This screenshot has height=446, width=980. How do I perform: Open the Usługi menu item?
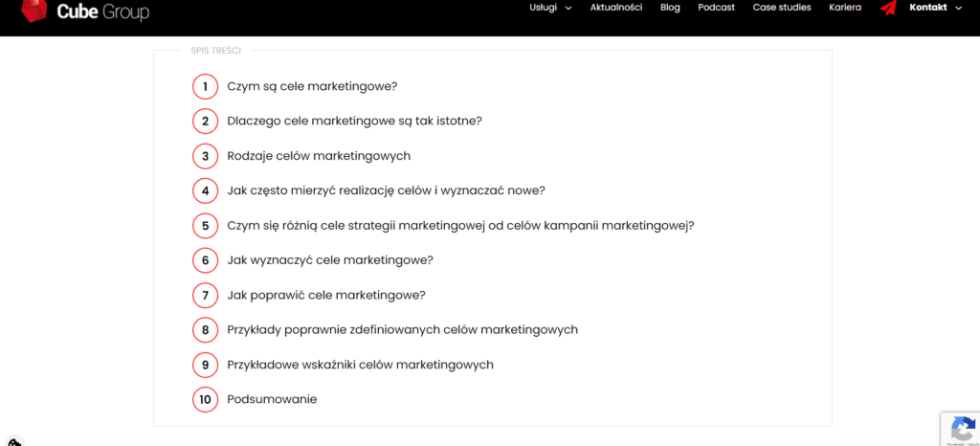(544, 8)
